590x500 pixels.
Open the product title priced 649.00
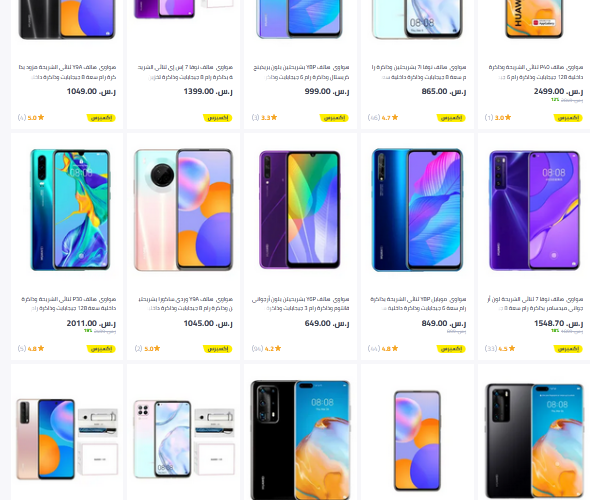click(x=300, y=304)
